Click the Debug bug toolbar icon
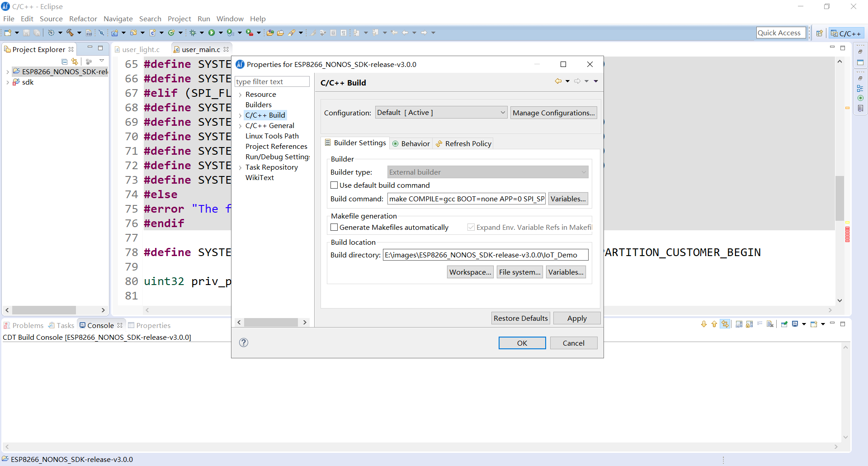The height and width of the screenshot is (466, 868). 193,33
